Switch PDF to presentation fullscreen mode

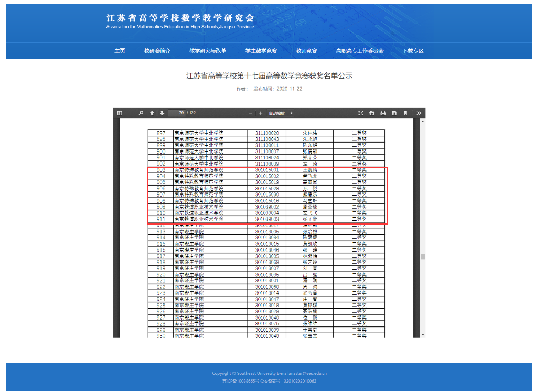(x=360, y=113)
